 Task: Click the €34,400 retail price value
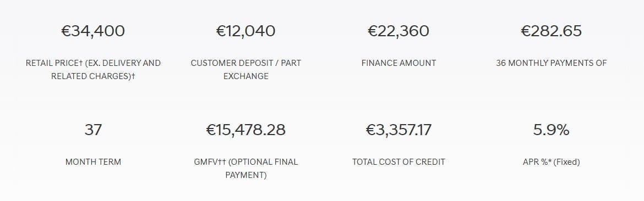tap(93, 31)
